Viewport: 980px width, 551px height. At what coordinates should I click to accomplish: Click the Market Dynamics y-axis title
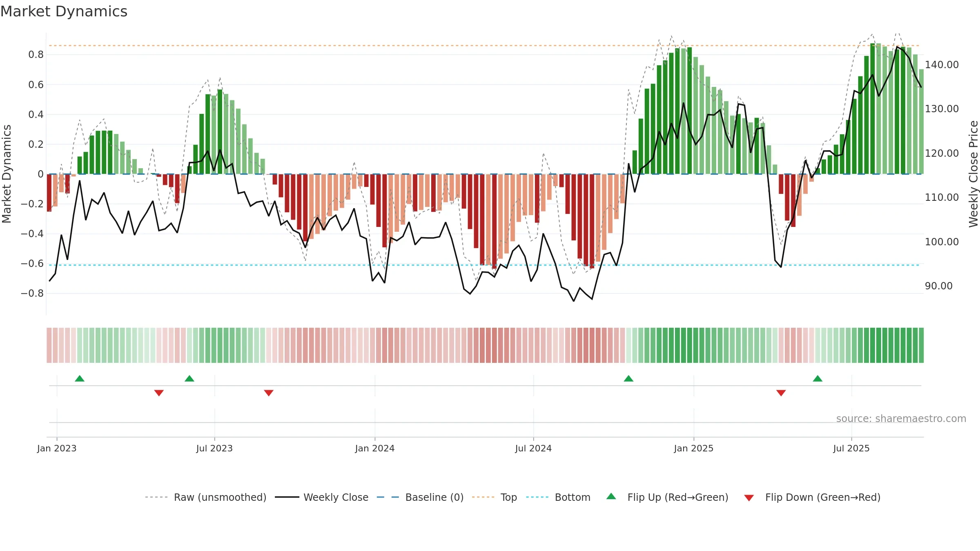tap(7, 174)
